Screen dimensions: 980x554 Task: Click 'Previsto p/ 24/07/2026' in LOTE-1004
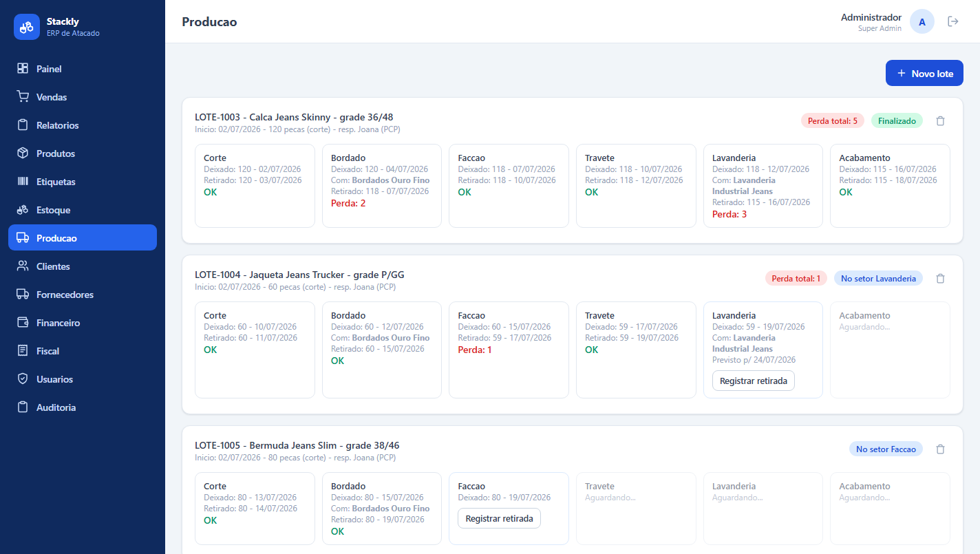[x=754, y=360]
